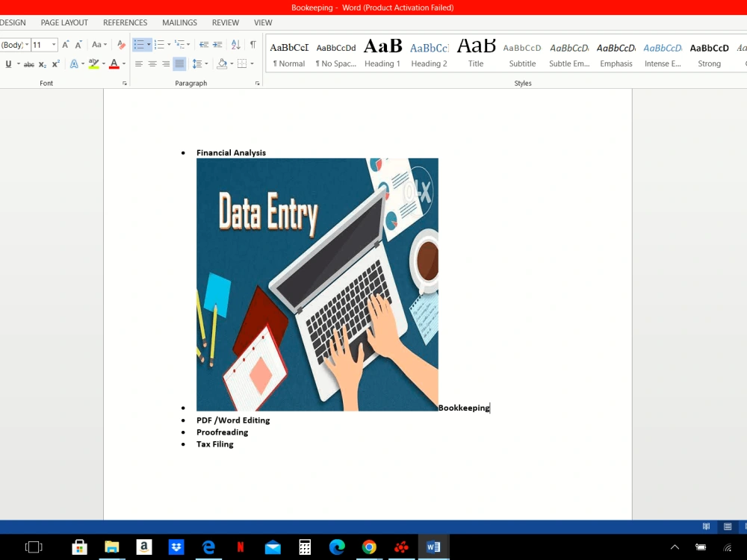
Task: Switch to Print Layout view in status bar
Action: tap(728, 526)
